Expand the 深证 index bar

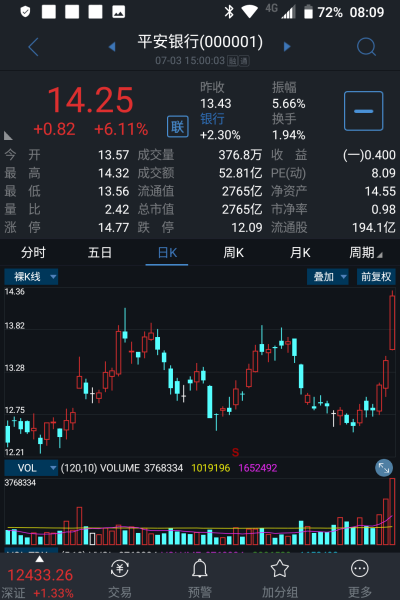[40, 578]
